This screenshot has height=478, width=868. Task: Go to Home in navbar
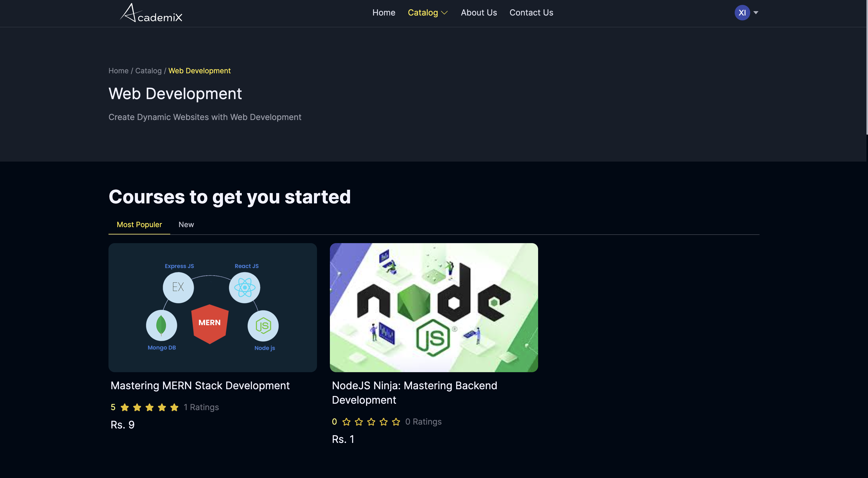pyautogui.click(x=383, y=13)
